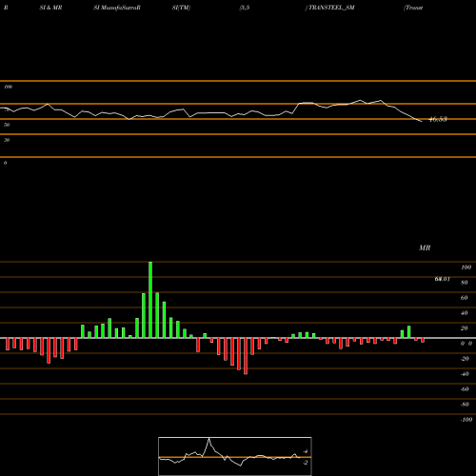The image size is (476, 476).
Task: Click the MR axis label -100
Action: 466,420
